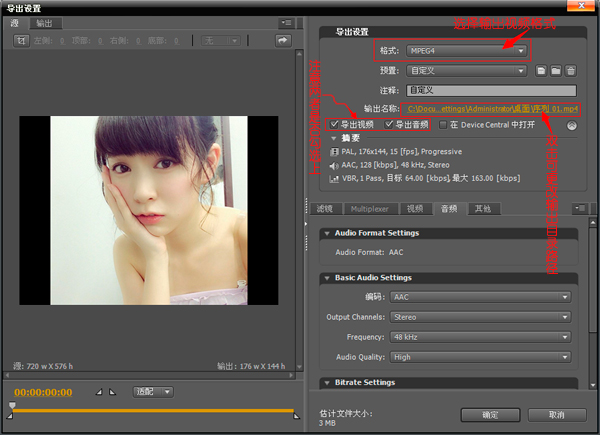Click the preview image of the video

point(149,210)
